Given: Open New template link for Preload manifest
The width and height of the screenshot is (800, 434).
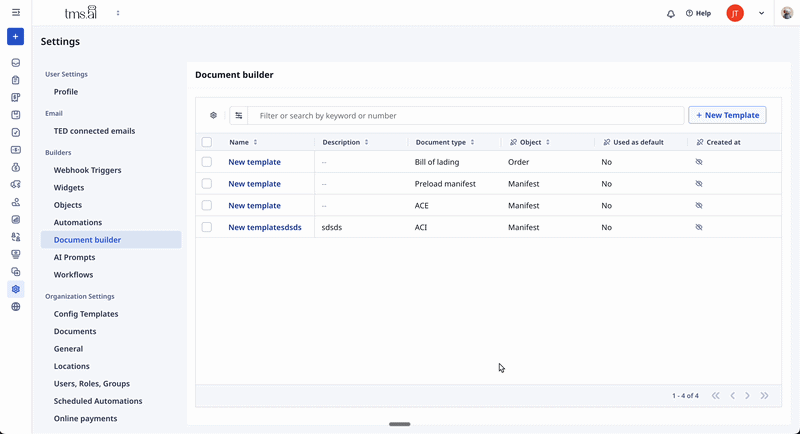Looking at the screenshot, I should tap(255, 184).
